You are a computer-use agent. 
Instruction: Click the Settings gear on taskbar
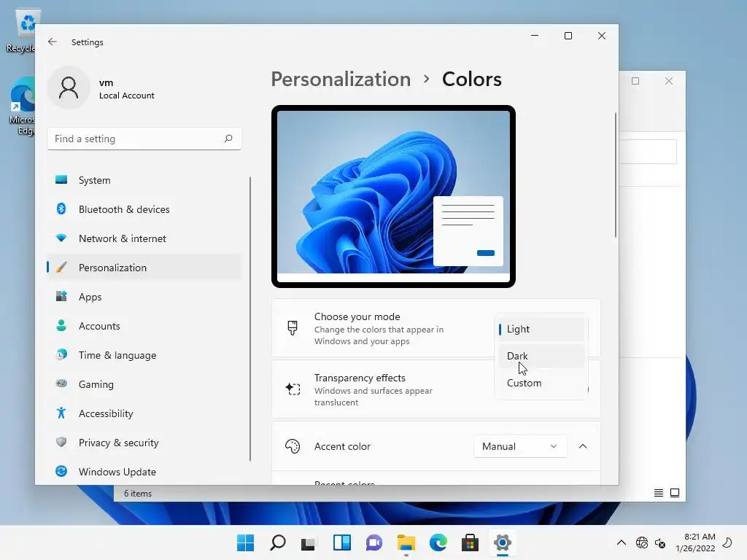point(502,542)
